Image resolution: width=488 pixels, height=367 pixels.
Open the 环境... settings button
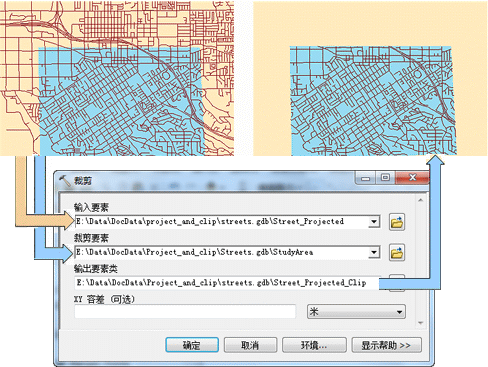[314, 345]
